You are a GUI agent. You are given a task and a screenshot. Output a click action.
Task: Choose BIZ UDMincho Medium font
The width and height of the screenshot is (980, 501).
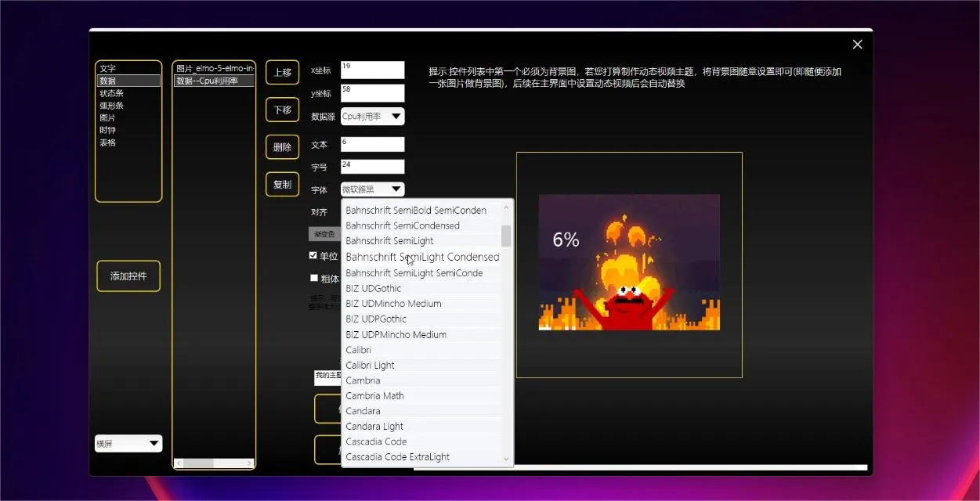click(x=422, y=304)
